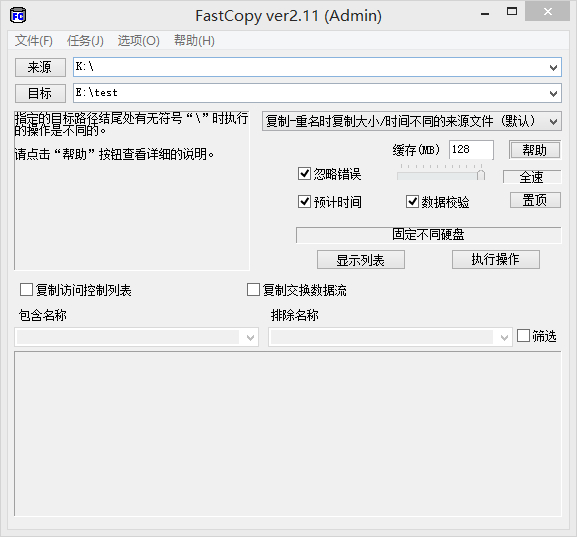Image resolution: width=577 pixels, height=537 pixels.
Task: Maximize the FastCopy window
Action: click(x=511, y=12)
